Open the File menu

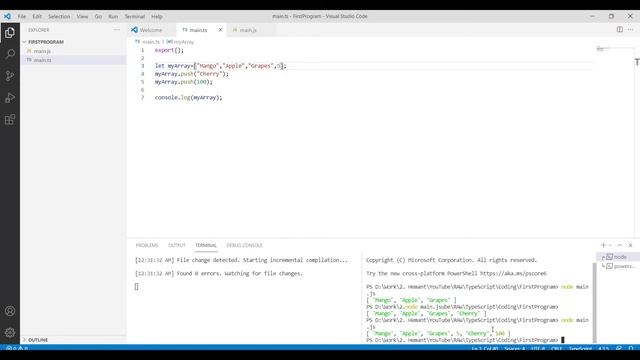(x=22, y=16)
